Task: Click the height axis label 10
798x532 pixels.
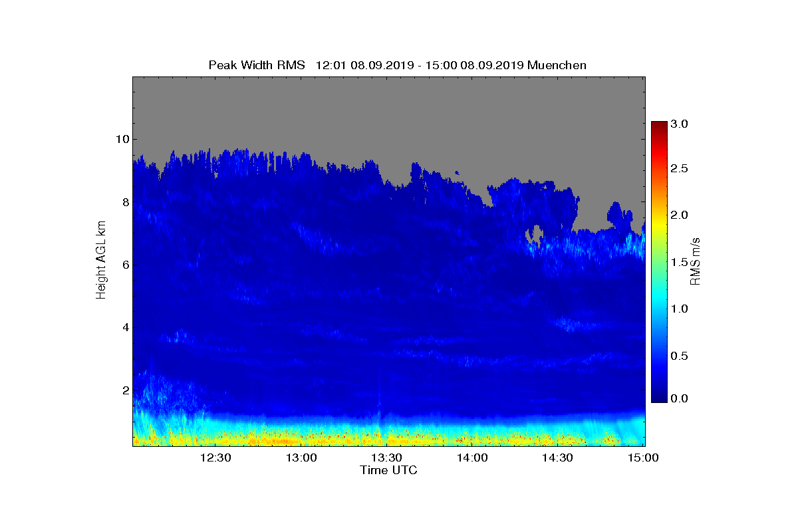Action: [122, 139]
